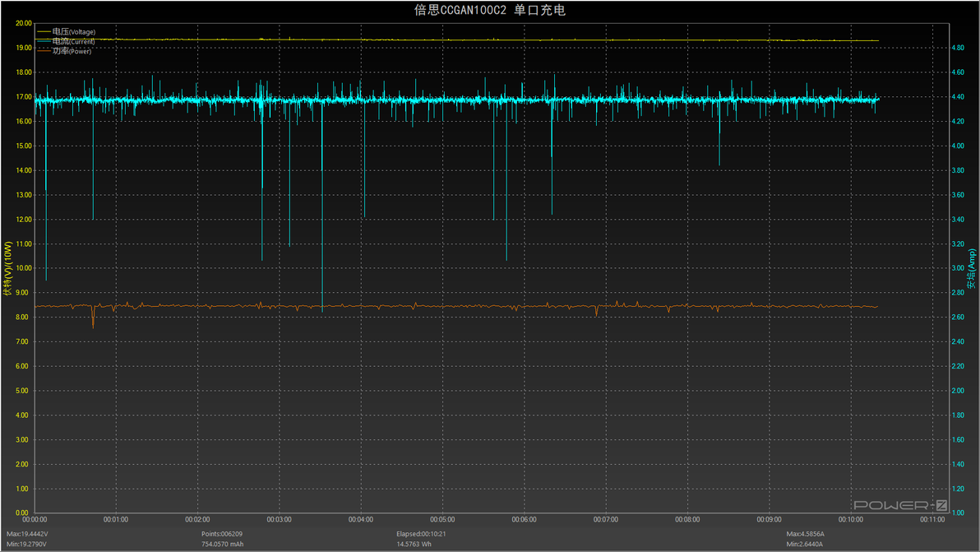Image resolution: width=980 pixels, height=552 pixels.
Task: Click the 00:11:00 time axis label
Action: pos(931,519)
